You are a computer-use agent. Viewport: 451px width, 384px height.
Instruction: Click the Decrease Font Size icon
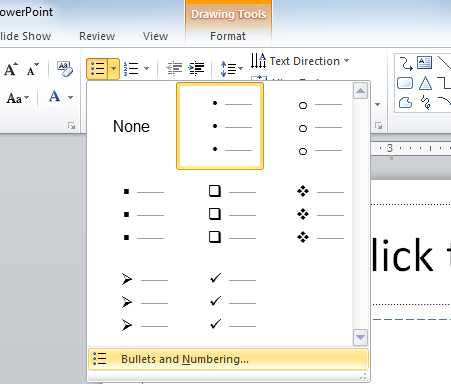(33, 69)
